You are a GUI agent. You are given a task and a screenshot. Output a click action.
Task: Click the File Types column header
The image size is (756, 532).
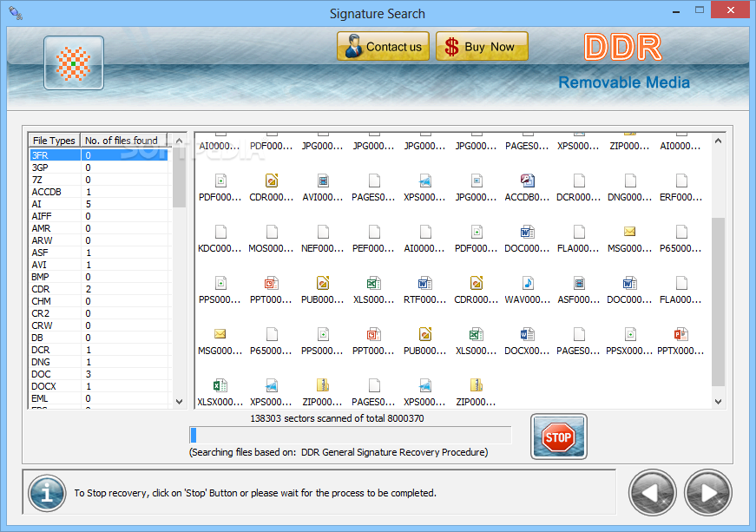pyautogui.click(x=54, y=141)
